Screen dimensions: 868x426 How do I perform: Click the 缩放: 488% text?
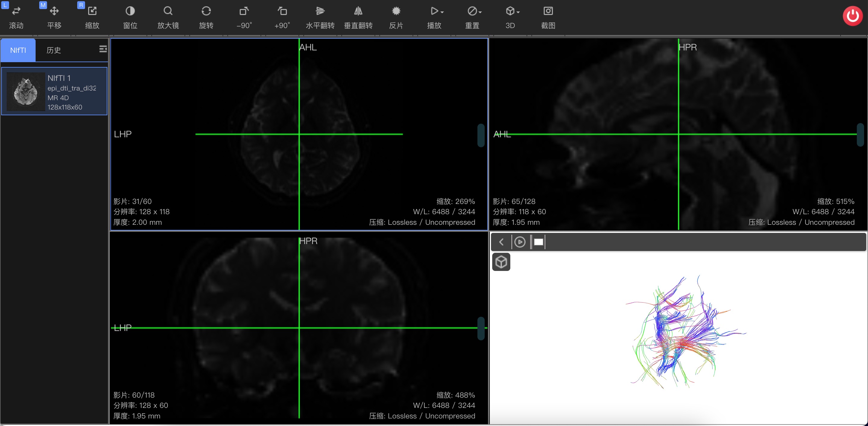tap(456, 395)
